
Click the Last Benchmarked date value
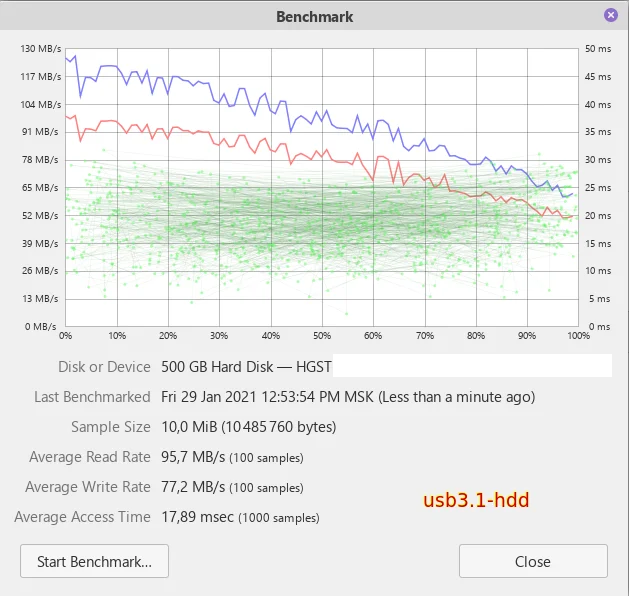click(348, 397)
